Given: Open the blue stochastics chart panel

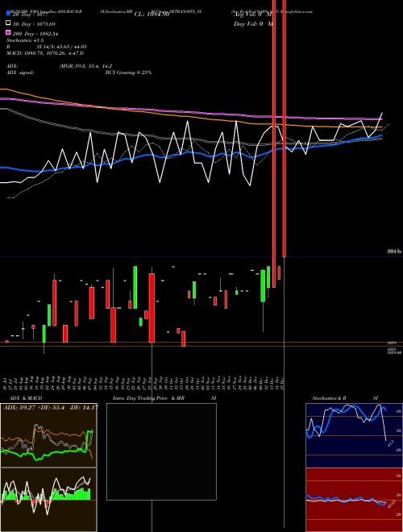Looking at the screenshot, I should [354, 435].
